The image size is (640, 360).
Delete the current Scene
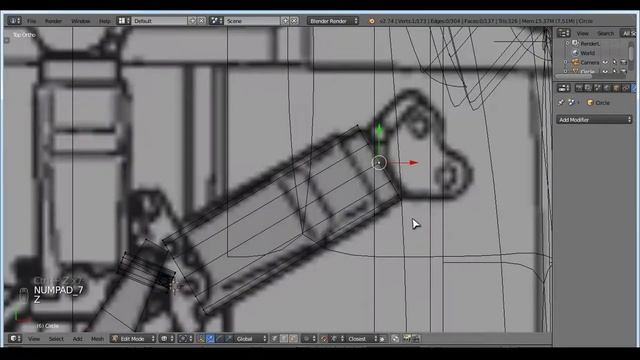coord(294,20)
